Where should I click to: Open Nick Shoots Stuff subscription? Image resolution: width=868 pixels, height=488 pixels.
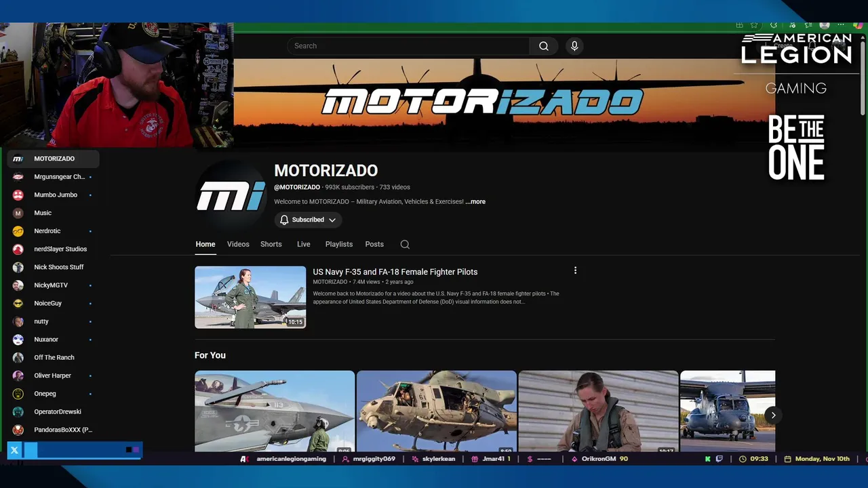[53, 267]
